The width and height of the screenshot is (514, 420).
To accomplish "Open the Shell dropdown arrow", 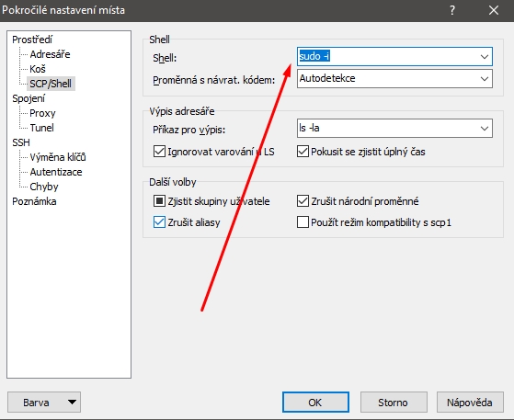I will tap(485, 57).
